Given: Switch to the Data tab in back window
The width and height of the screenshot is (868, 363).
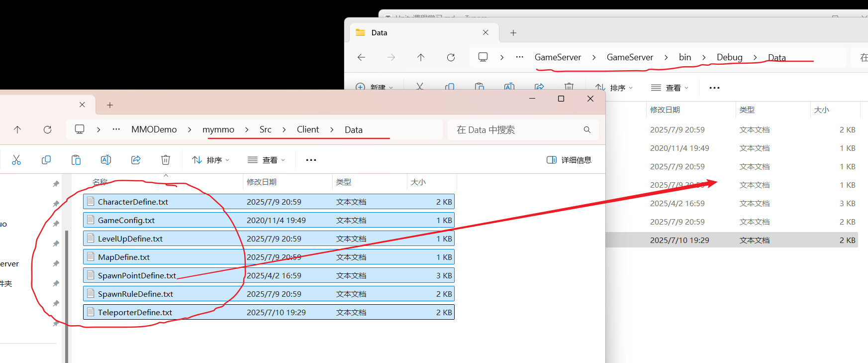Looking at the screenshot, I should click(x=398, y=33).
